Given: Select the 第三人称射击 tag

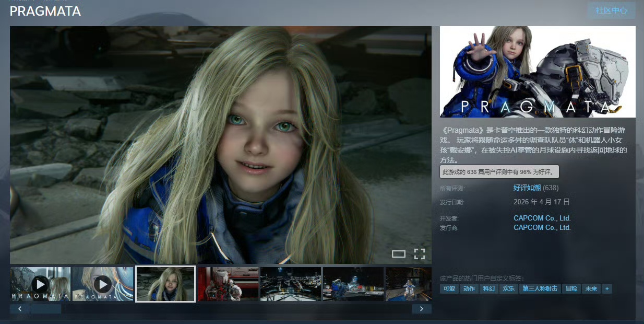Looking at the screenshot, I should point(540,288).
